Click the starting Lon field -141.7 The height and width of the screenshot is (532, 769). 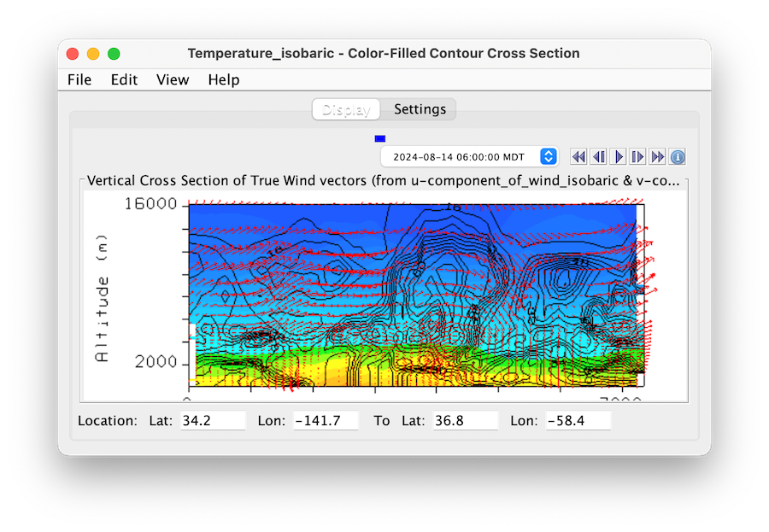pyautogui.click(x=326, y=420)
